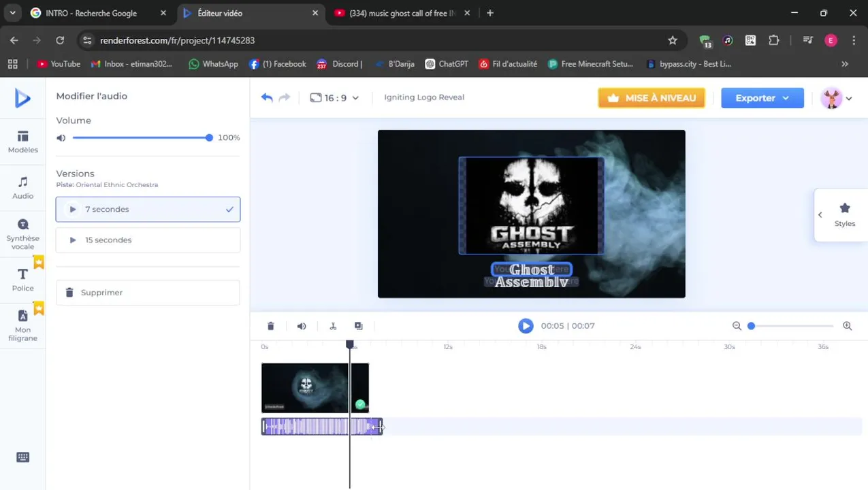Click the address bar URL
Image resolution: width=868 pixels, height=490 pixels.
[x=177, y=40]
